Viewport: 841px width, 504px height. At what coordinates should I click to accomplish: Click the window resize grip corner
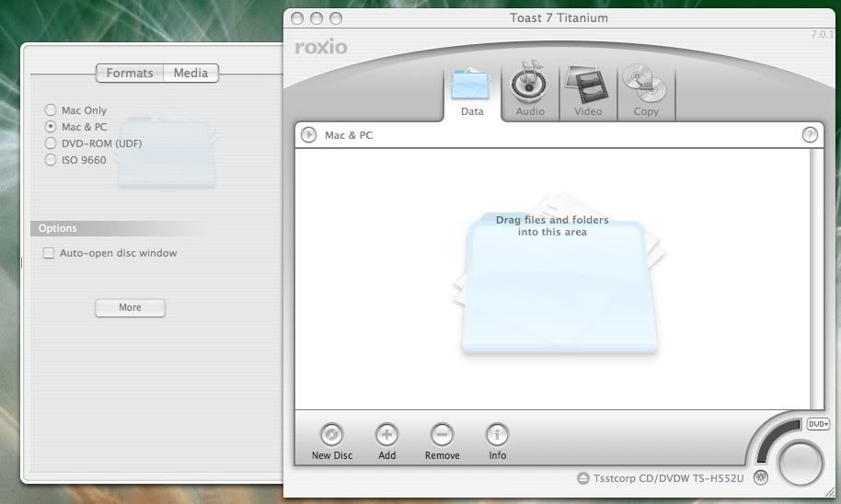pyautogui.click(x=830, y=492)
